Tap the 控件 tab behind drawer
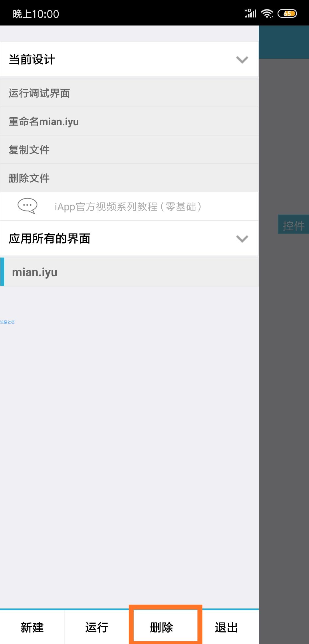309x644 pixels. pyautogui.click(x=294, y=225)
